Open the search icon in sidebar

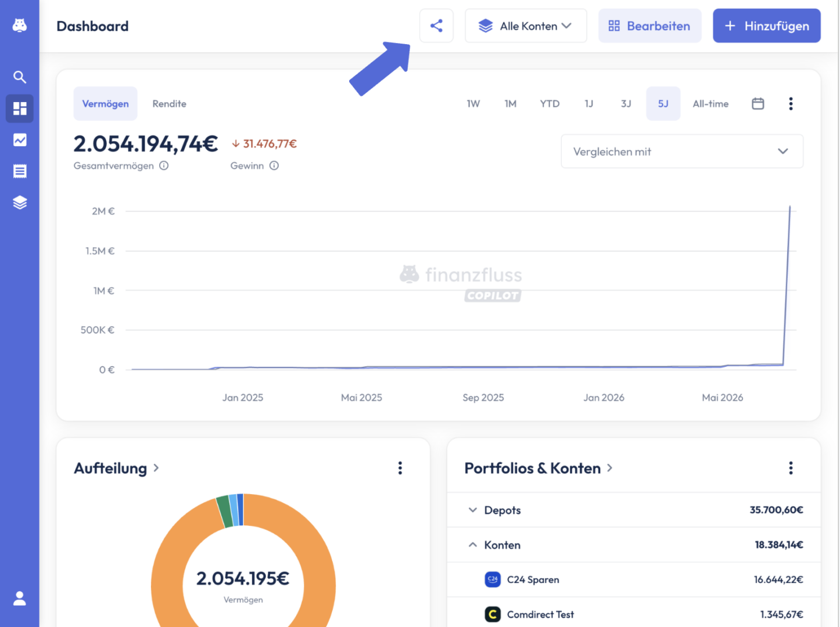tap(20, 77)
